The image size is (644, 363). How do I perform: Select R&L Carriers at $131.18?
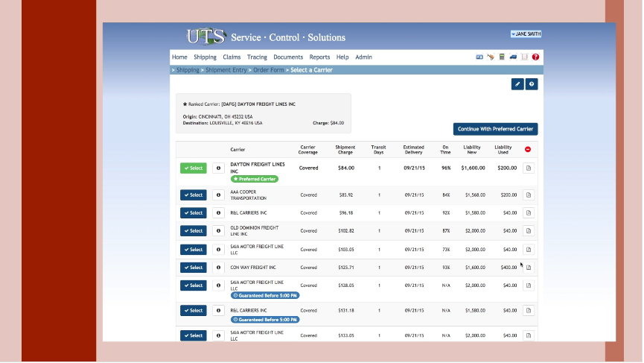coord(194,311)
